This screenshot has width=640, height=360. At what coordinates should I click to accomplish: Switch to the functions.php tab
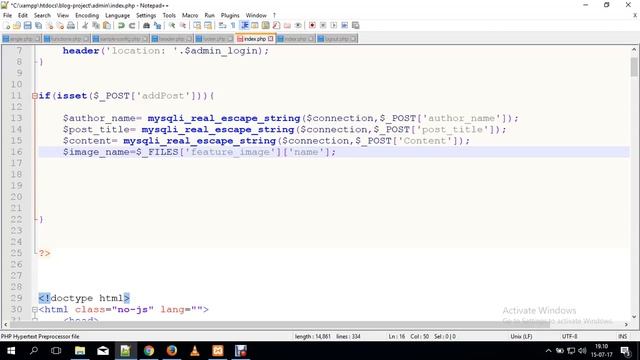(66, 39)
